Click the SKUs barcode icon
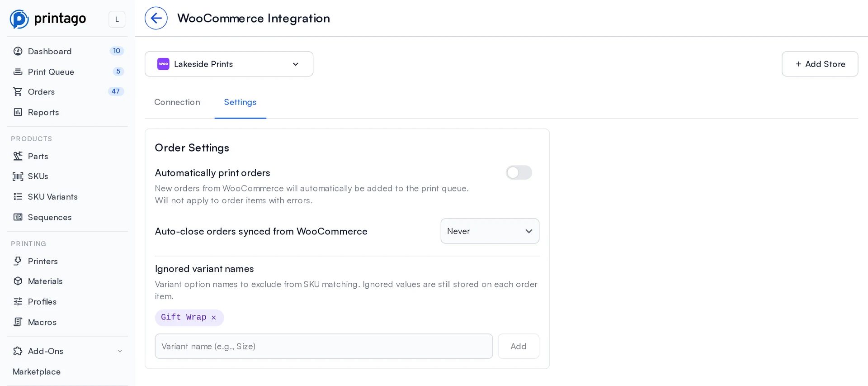Screen dimensions: 868x386 [x=18, y=176]
